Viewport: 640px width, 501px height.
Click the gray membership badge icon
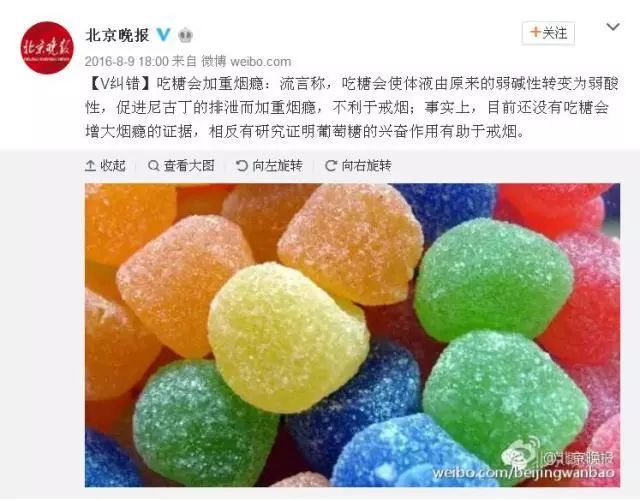click(x=185, y=36)
